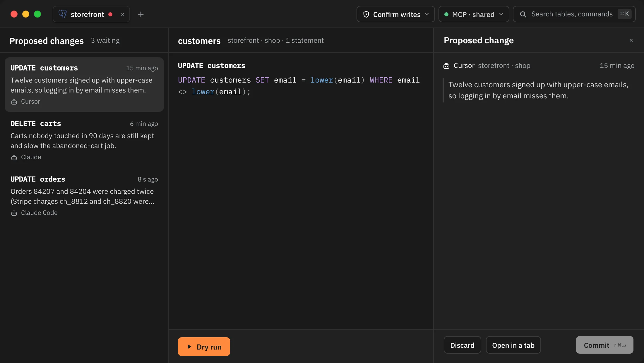Click the Claude Code author label

pyautogui.click(x=39, y=213)
